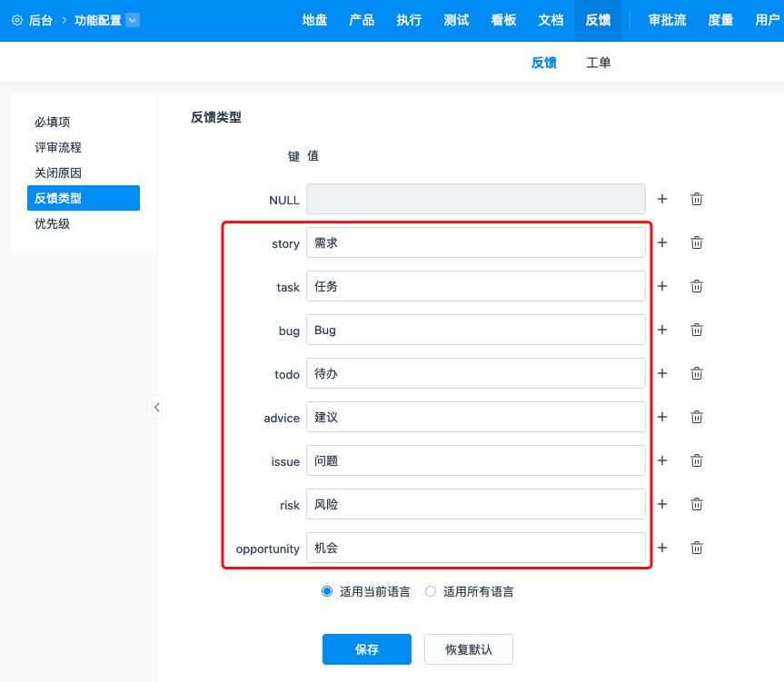Image resolution: width=784 pixels, height=682 pixels.
Task: Delete the bug row with trash icon
Action: [697, 330]
